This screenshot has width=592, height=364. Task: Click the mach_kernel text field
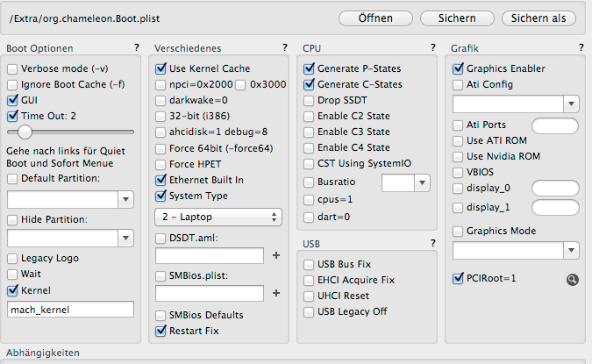(x=69, y=309)
